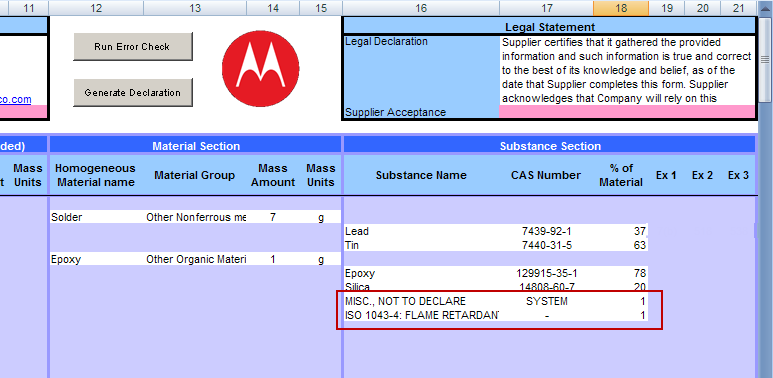The height and width of the screenshot is (378, 773).
Task: Open the co.com email hyperlink
Action: click(15, 100)
